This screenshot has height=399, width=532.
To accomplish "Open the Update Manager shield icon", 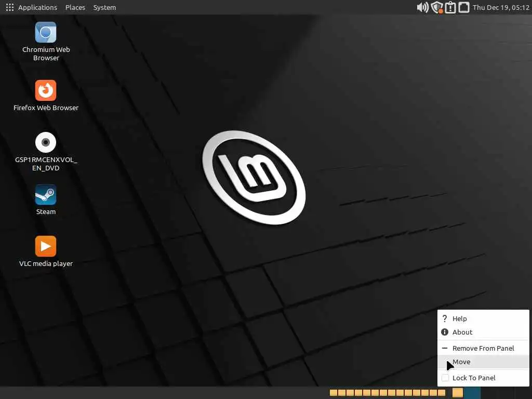I will coord(437,7).
